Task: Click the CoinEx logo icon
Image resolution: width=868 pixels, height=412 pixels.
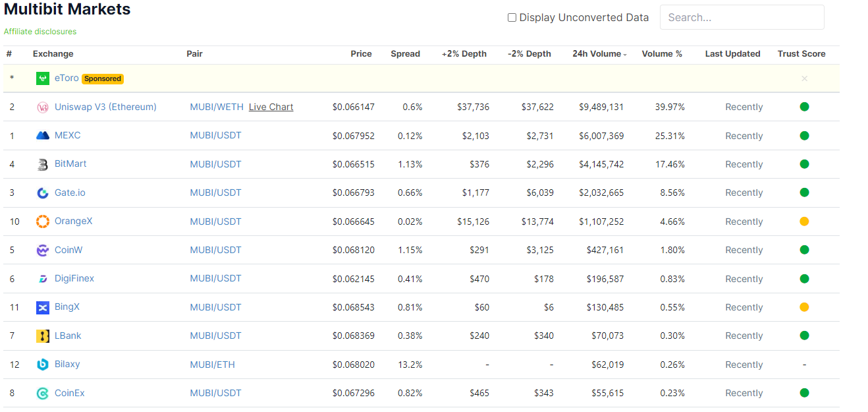Action: [43, 394]
